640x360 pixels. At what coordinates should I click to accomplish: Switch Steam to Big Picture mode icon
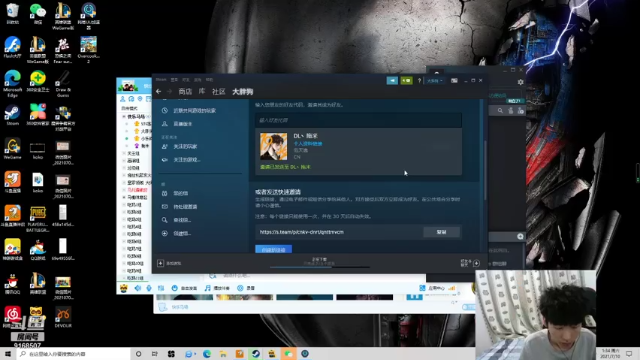(x=454, y=80)
